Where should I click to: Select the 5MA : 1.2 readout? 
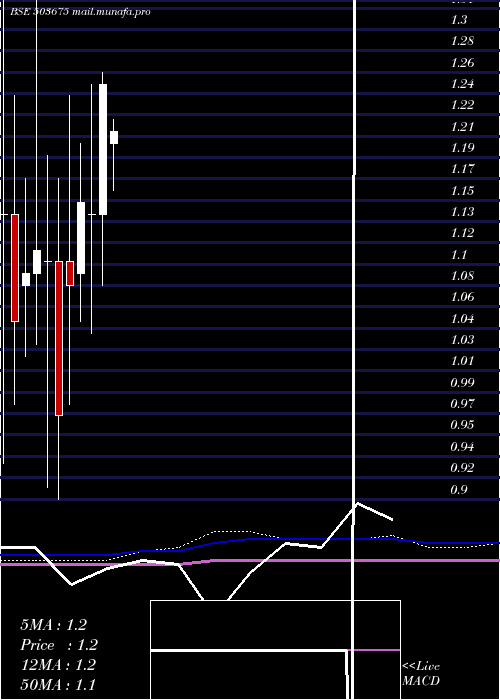click(54, 625)
